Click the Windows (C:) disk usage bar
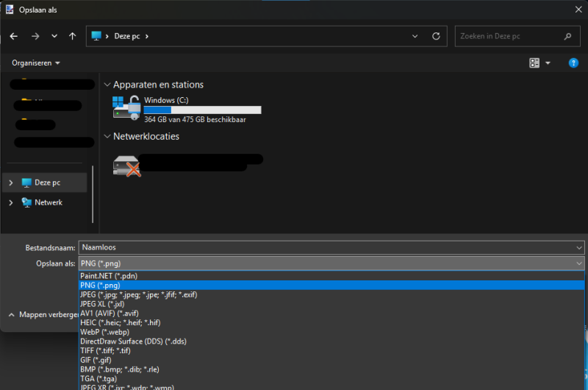 203,110
